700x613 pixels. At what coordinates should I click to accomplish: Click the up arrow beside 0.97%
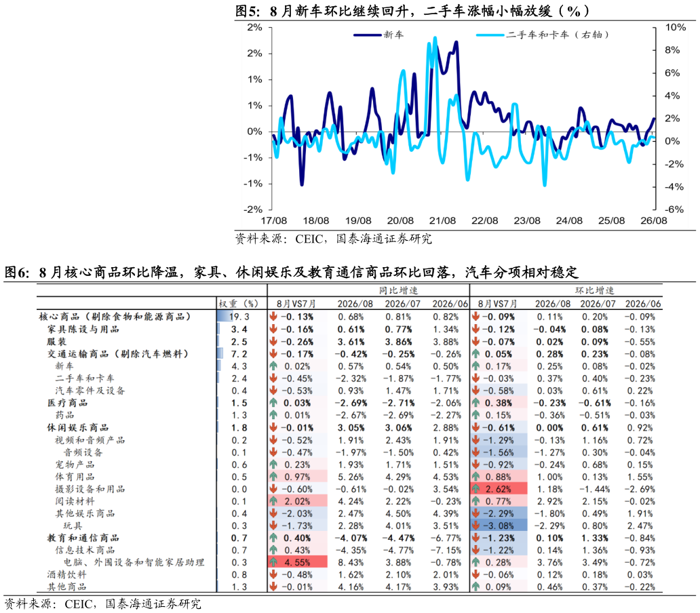pyautogui.click(x=273, y=477)
